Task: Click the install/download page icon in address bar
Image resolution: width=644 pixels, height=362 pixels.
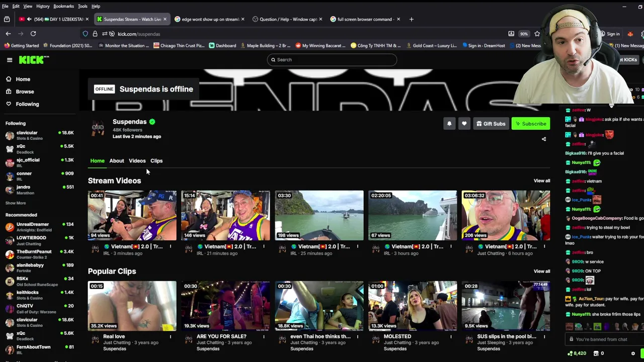Action: (x=511, y=34)
